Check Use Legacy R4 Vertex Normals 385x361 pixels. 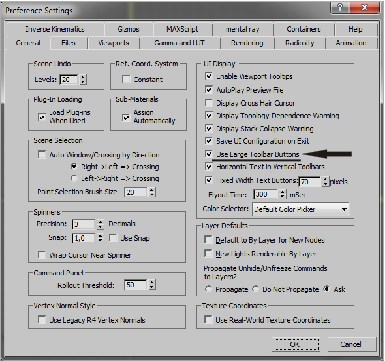coord(42,320)
